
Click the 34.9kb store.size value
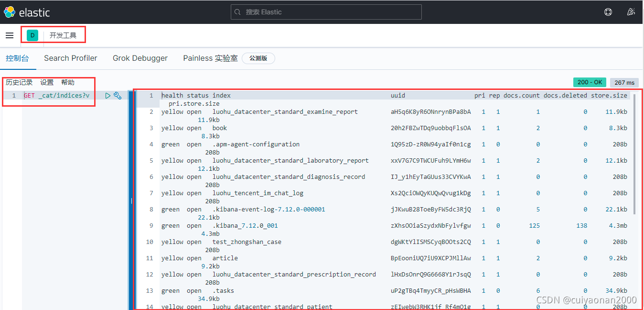616,291
